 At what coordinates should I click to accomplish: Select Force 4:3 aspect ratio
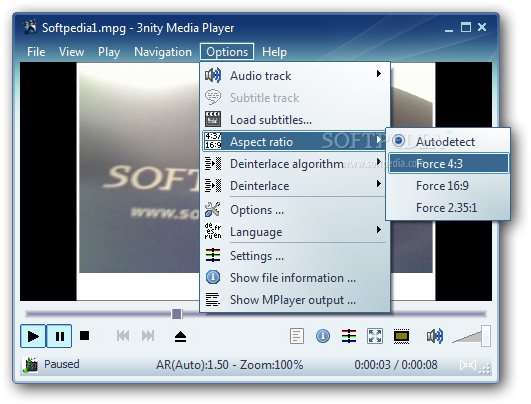click(448, 164)
